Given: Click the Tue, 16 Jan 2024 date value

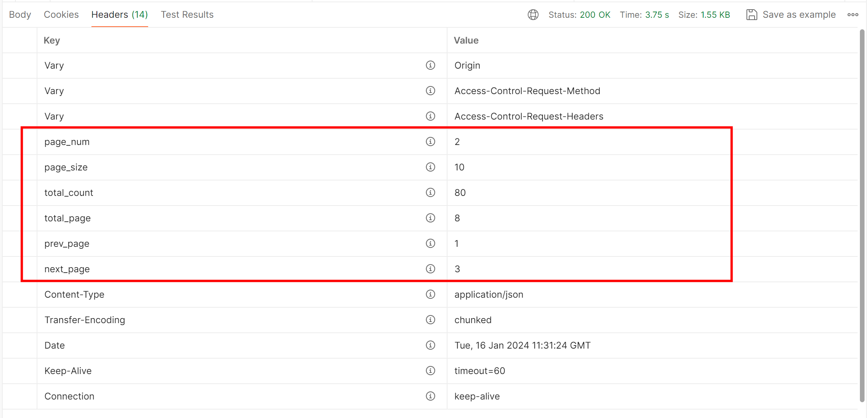Looking at the screenshot, I should tap(522, 346).
